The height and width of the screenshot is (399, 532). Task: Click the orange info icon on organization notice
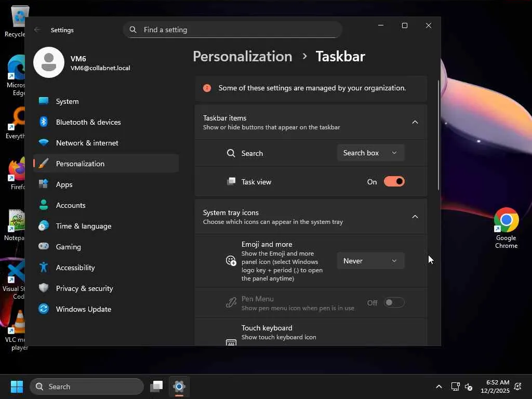click(207, 88)
